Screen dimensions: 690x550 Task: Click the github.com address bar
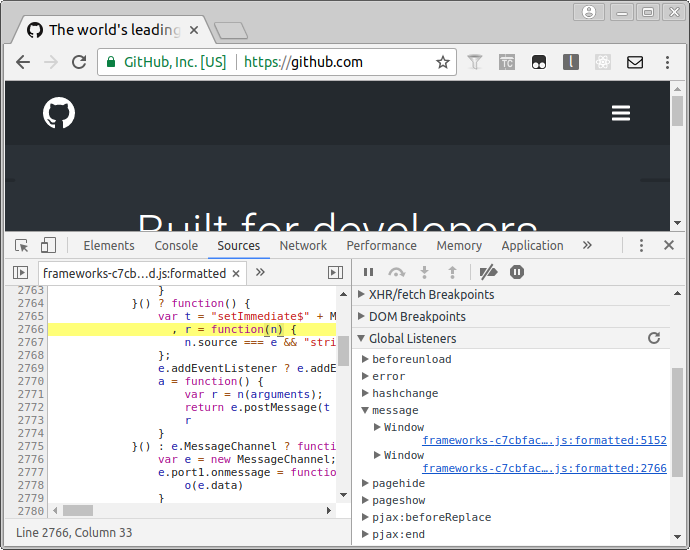277,62
